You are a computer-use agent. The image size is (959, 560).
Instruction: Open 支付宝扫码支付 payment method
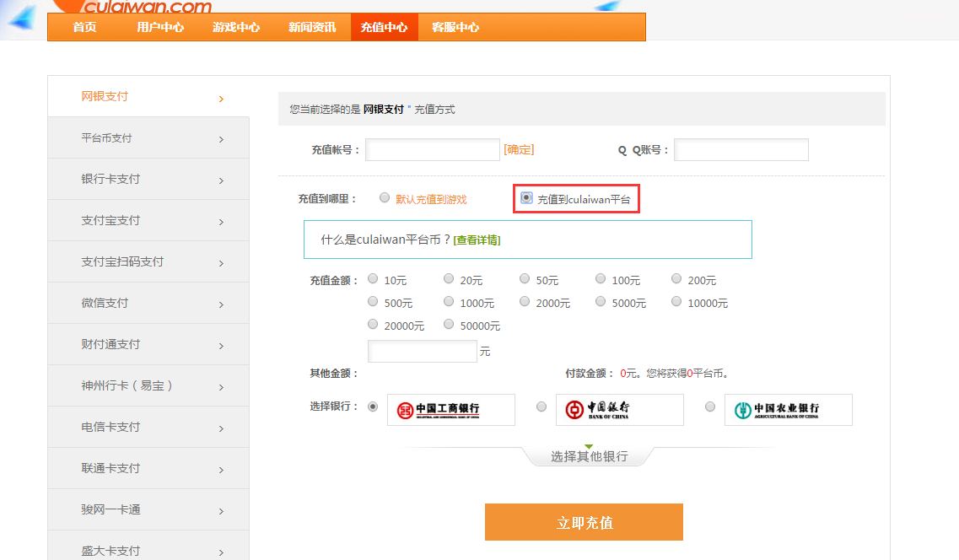pyautogui.click(x=148, y=261)
